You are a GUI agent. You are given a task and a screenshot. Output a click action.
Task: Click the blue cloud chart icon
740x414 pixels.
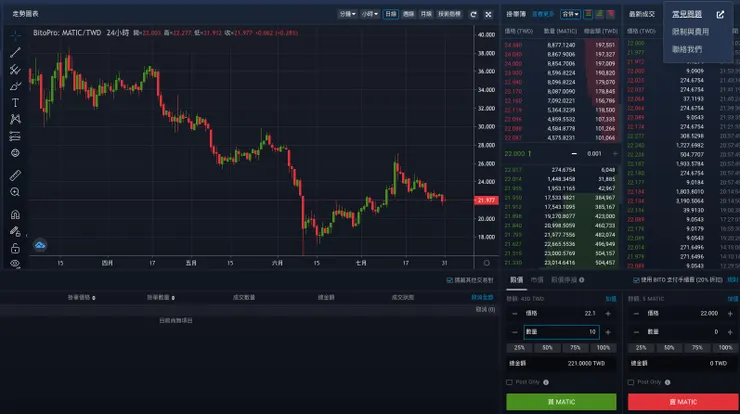click(40, 245)
